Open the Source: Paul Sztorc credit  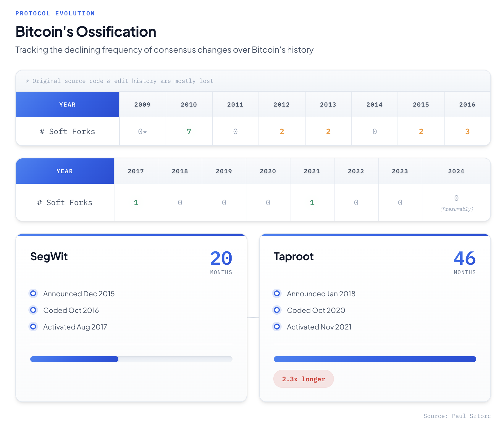(457, 416)
